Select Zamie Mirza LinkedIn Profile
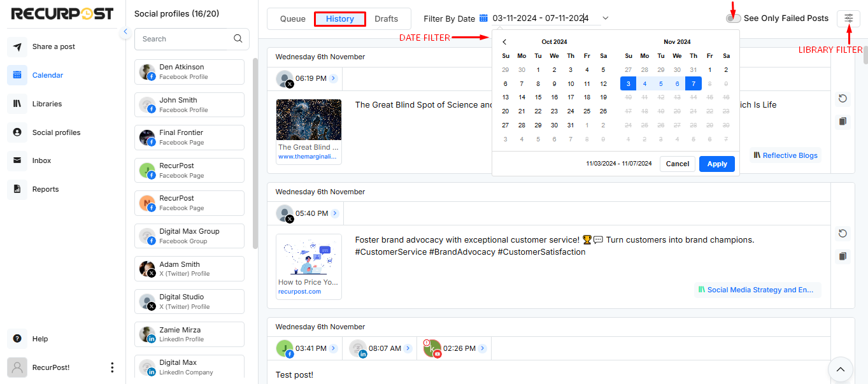The image size is (868, 384). (190, 334)
